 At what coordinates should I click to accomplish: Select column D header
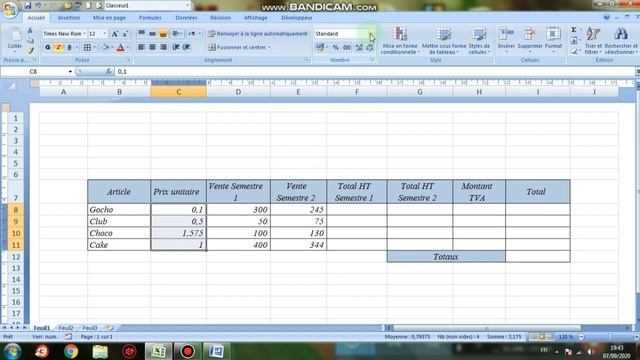tap(238, 92)
